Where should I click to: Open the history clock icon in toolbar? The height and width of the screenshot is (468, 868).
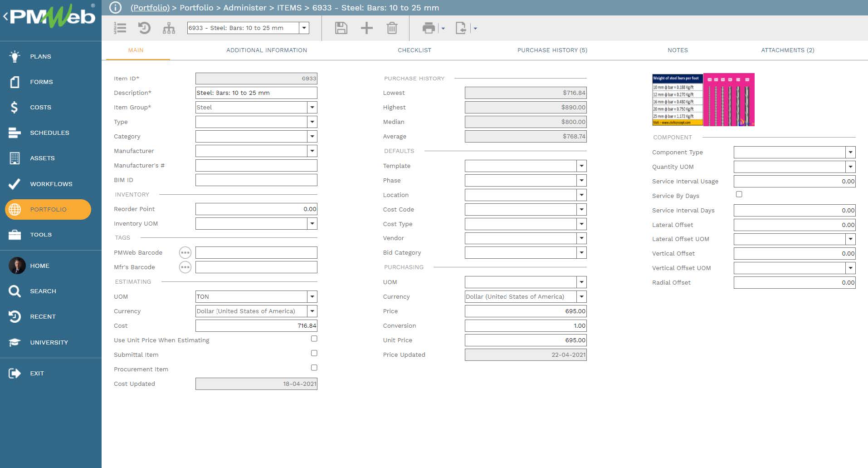click(x=144, y=28)
